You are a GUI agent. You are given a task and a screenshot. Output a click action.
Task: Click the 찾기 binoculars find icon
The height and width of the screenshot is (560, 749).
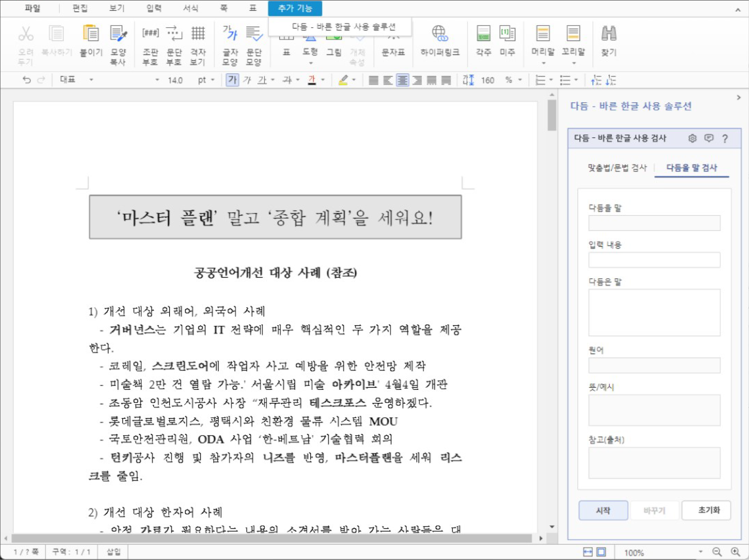pyautogui.click(x=609, y=34)
